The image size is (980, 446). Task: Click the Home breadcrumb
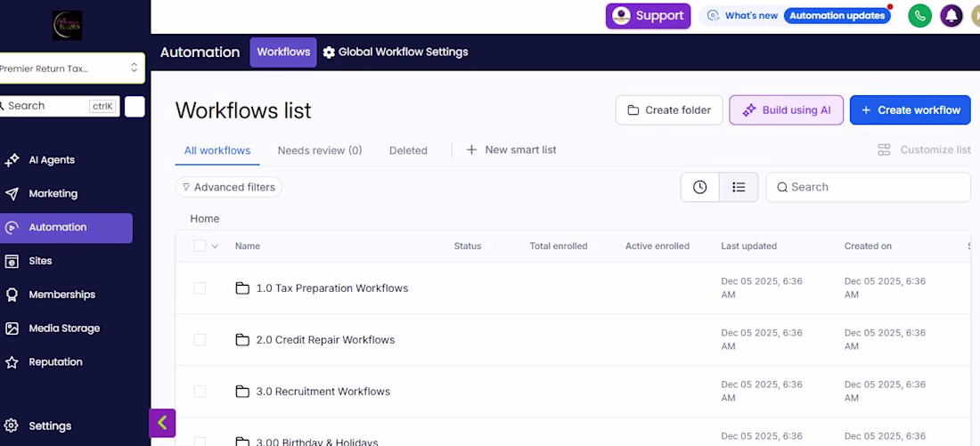click(x=204, y=219)
